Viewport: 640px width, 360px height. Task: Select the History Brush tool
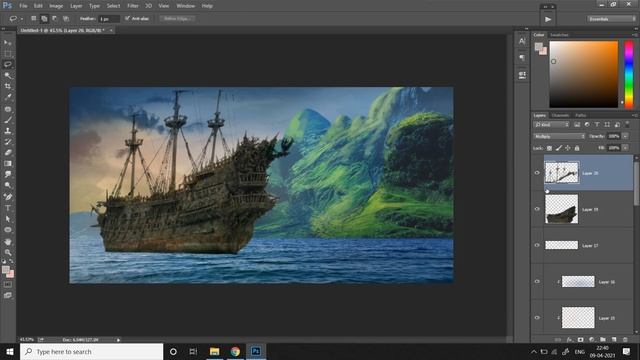point(8,142)
